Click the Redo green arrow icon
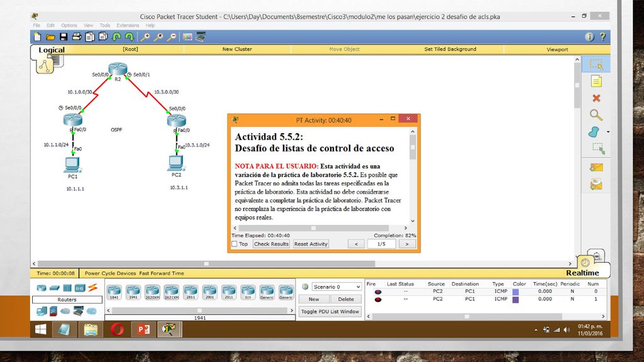The height and width of the screenshot is (362, 644). click(130, 37)
